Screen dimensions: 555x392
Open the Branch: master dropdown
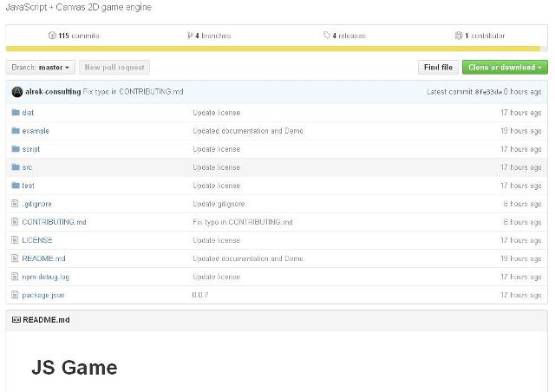[40, 68]
